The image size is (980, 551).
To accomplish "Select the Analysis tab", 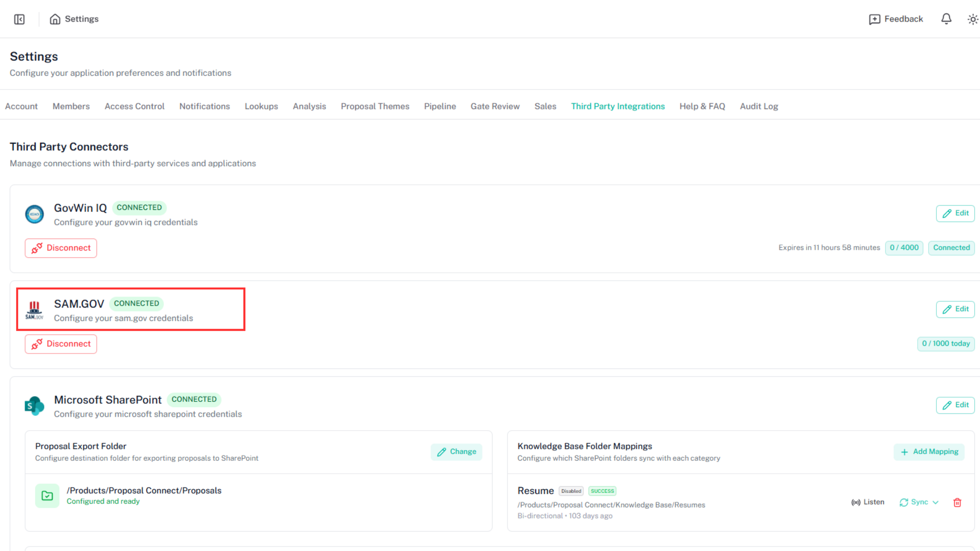I will 309,106.
